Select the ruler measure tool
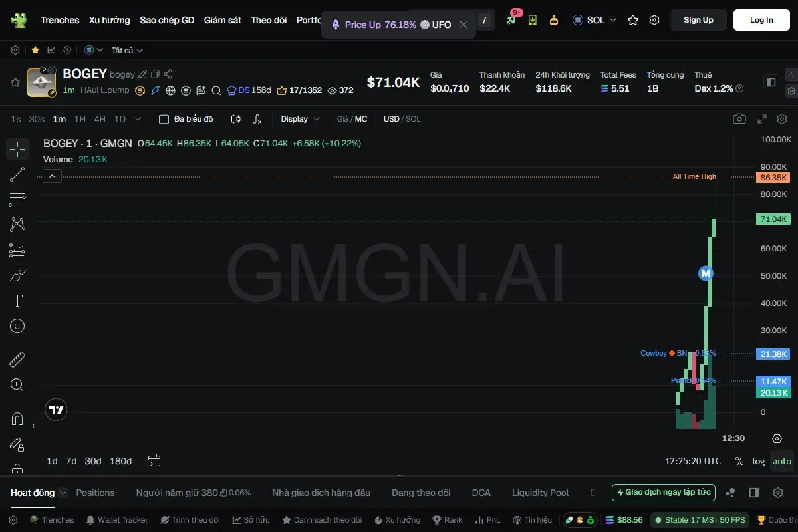 [17, 360]
